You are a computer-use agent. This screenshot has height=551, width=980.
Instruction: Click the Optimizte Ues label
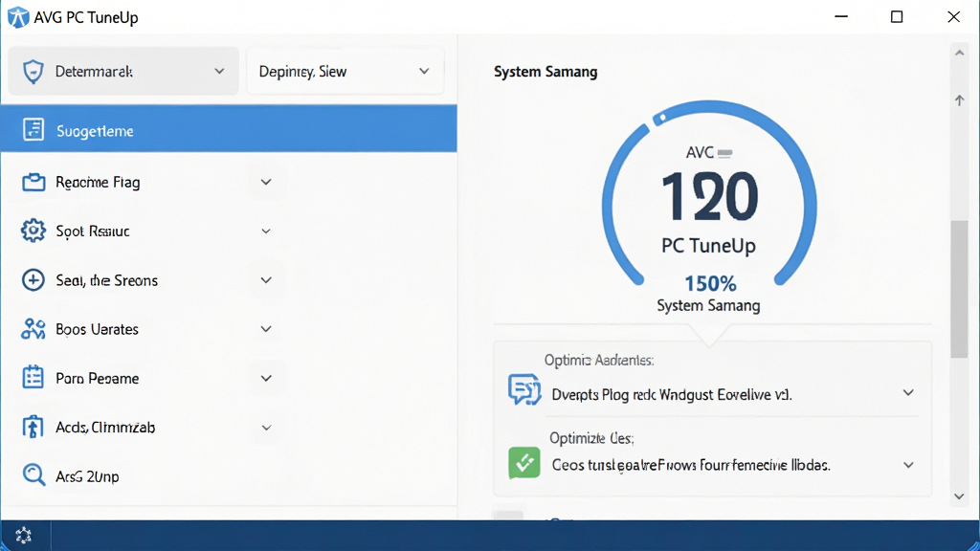pos(591,438)
